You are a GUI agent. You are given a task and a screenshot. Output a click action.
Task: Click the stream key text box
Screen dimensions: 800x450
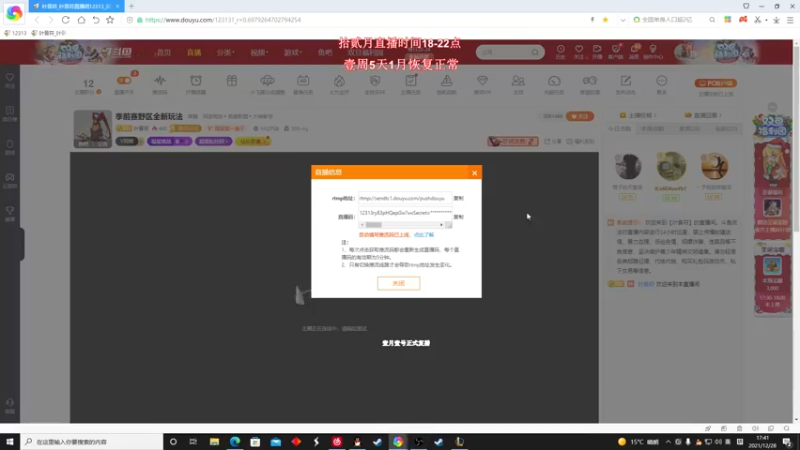[405, 213]
